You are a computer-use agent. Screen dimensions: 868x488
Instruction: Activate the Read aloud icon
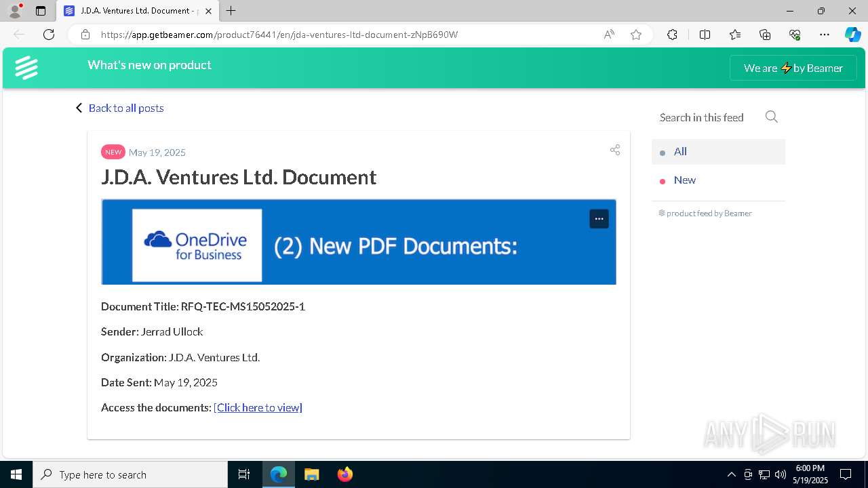(x=609, y=35)
